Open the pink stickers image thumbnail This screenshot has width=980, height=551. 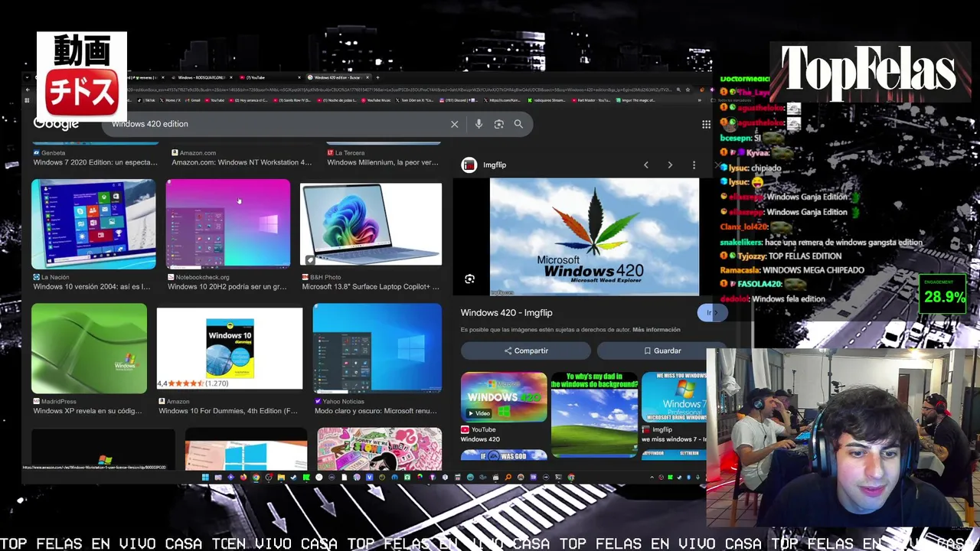379,448
